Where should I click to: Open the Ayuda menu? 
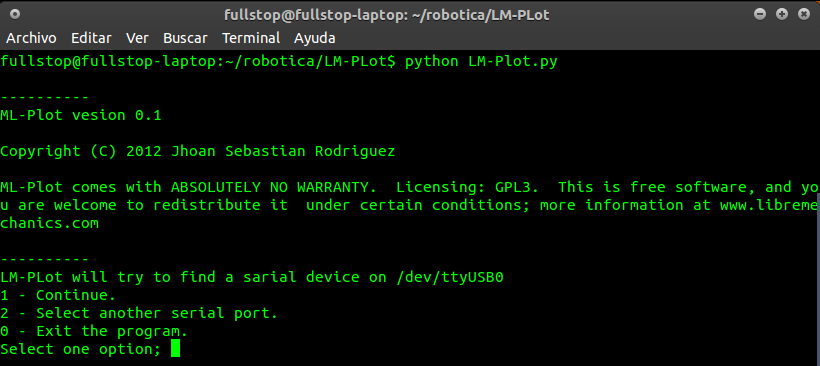(x=314, y=38)
